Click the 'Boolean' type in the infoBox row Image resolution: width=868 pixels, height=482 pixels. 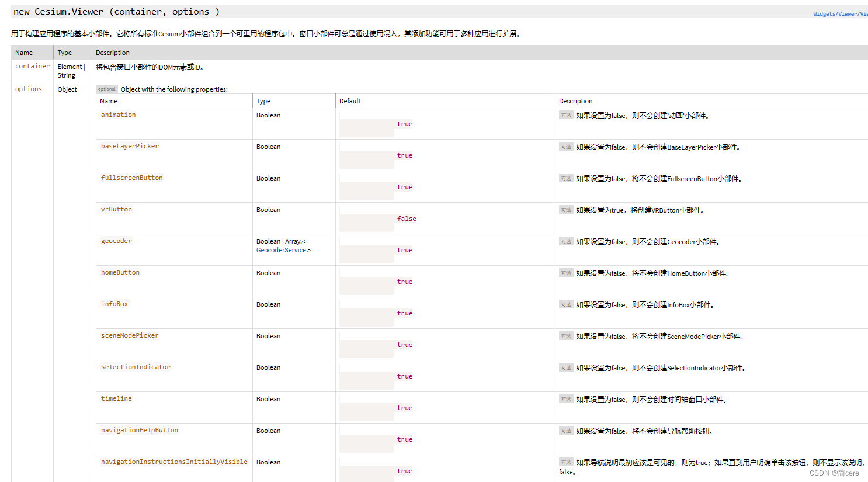coord(268,304)
